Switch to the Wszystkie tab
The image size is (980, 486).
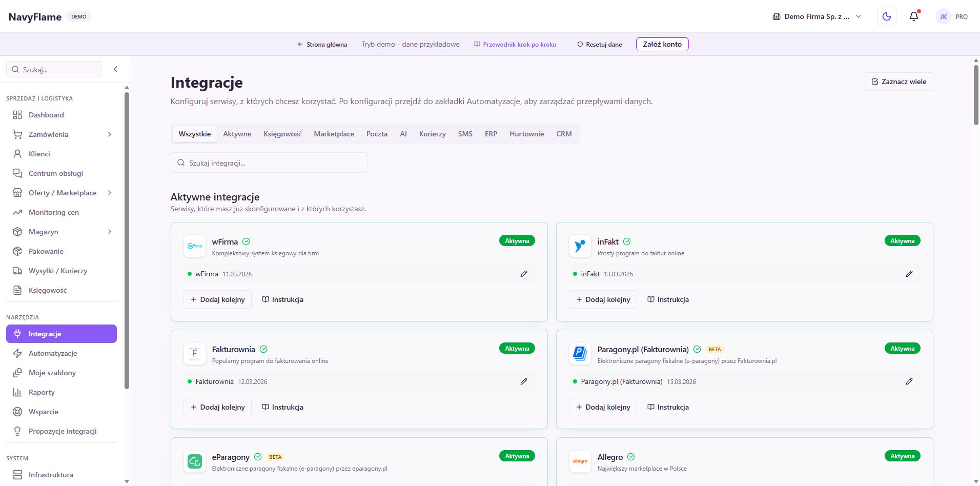[x=195, y=134]
